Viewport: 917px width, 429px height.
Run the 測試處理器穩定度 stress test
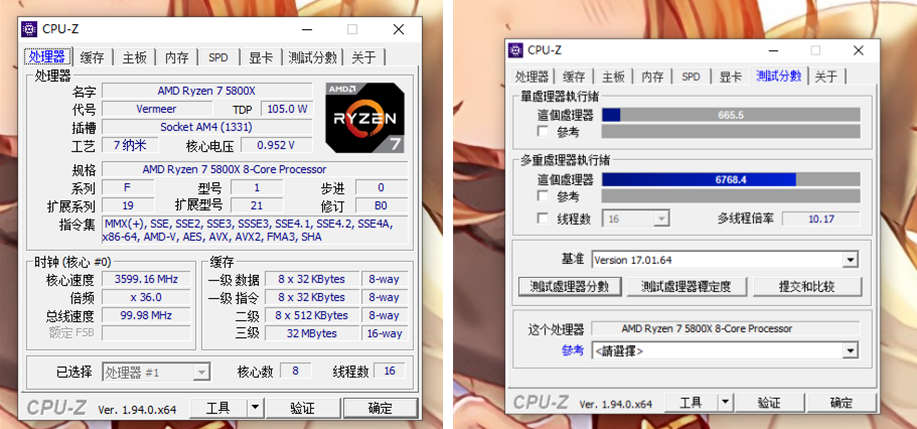coord(686,286)
